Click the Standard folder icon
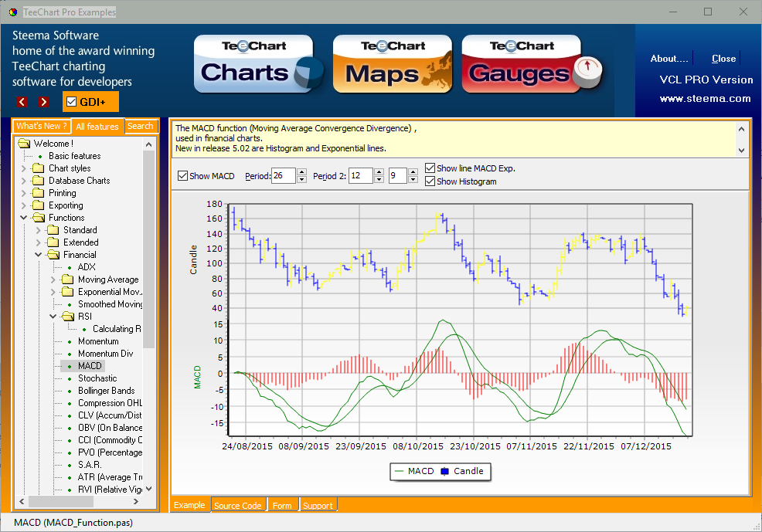Image resolution: width=762 pixels, height=532 pixels. tap(53, 230)
